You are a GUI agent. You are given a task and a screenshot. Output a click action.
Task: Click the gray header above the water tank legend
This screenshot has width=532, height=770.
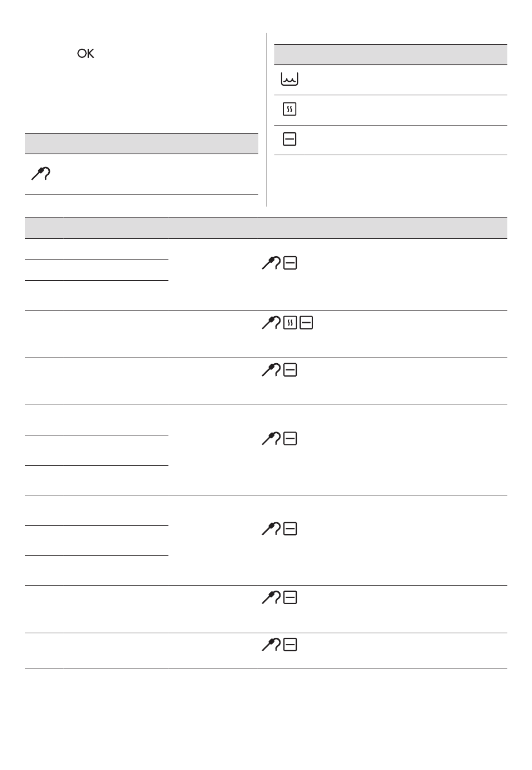pyautogui.click(x=391, y=54)
